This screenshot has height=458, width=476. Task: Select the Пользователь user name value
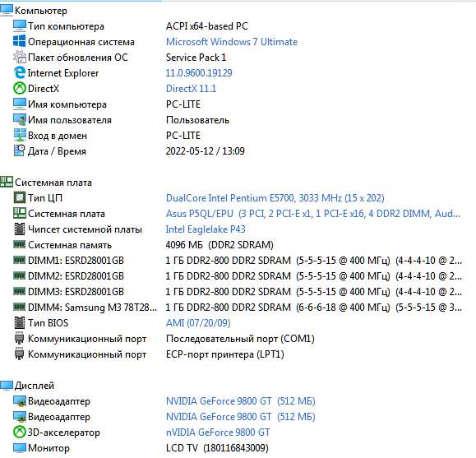point(197,120)
